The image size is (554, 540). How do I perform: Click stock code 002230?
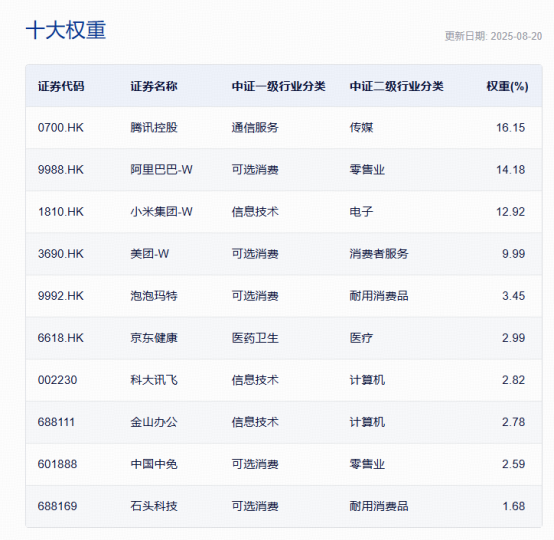coord(58,380)
